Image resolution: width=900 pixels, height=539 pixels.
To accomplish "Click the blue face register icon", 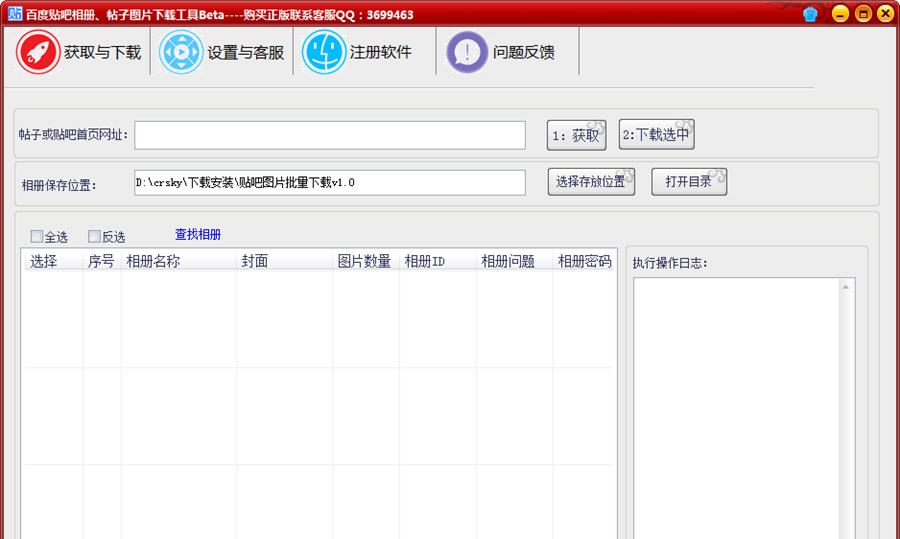I will [324, 52].
